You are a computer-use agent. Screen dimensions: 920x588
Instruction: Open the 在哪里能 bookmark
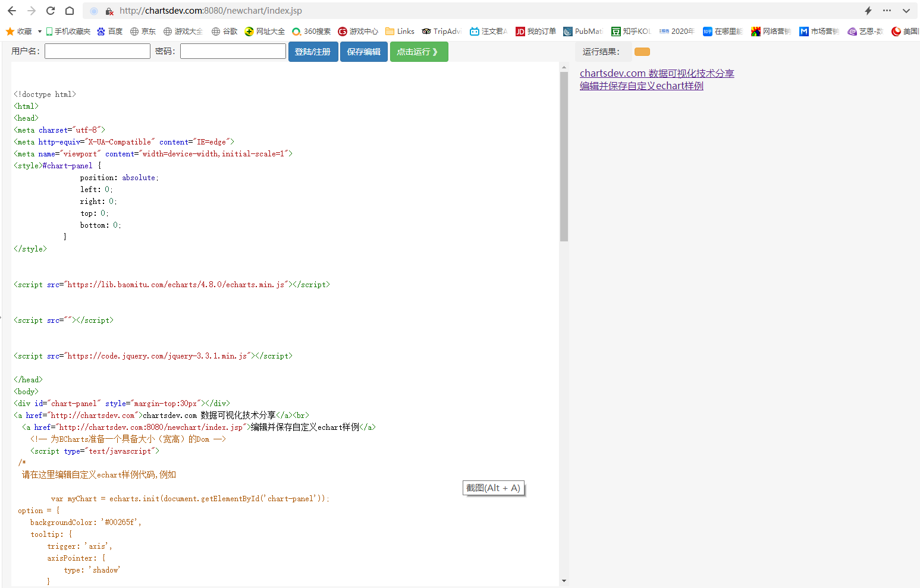point(723,31)
